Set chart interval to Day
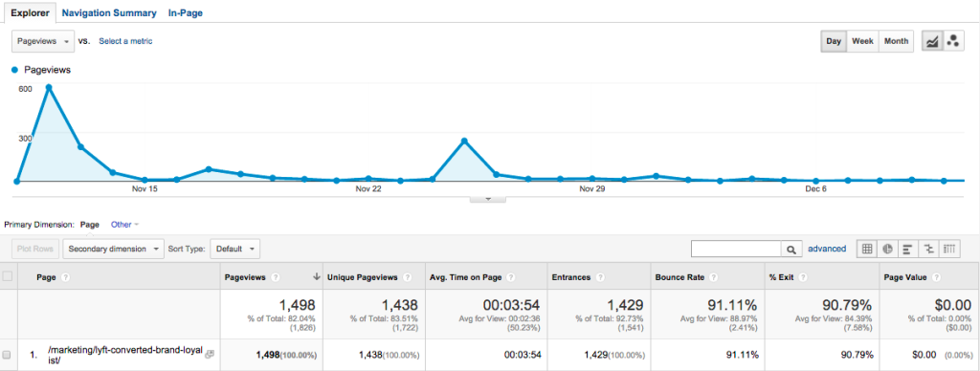The image size is (980, 371). 834,41
